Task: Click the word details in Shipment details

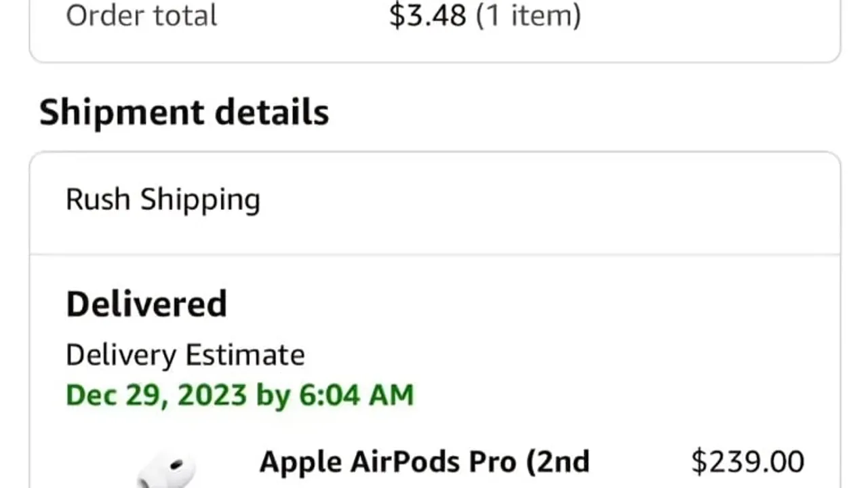Action: (x=272, y=113)
